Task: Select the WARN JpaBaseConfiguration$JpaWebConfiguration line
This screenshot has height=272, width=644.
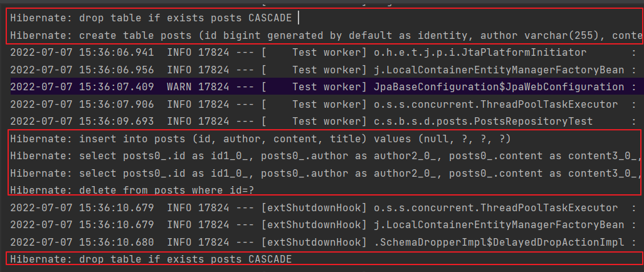Action: 327,87
